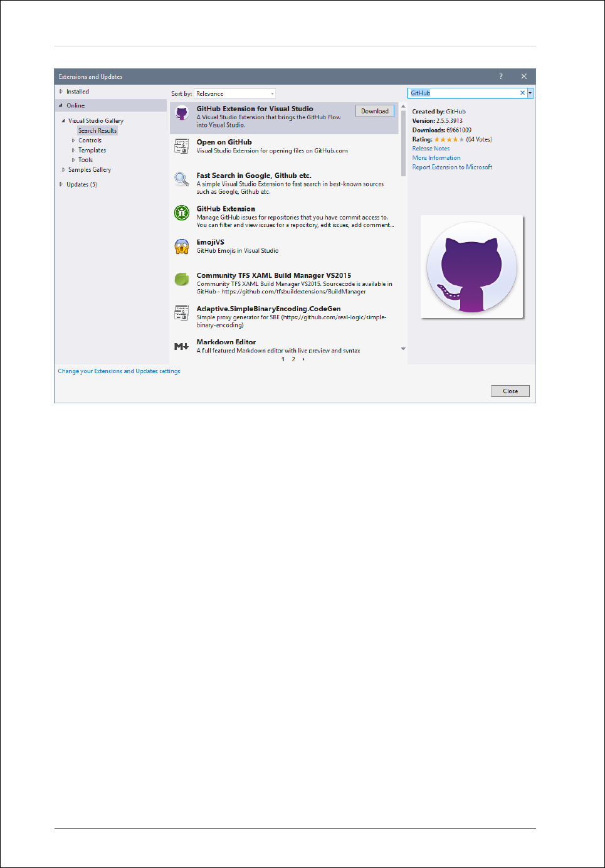Image resolution: width=605 pixels, height=868 pixels.
Task: Click the Adaptive.SimpleBinaryEncoding.CodeGen icon
Action: 182,313
